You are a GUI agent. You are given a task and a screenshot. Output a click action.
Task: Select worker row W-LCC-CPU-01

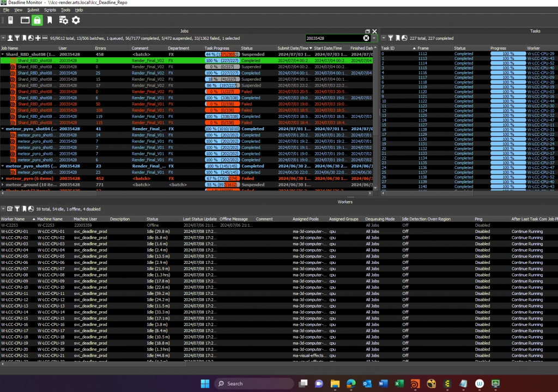279,231
